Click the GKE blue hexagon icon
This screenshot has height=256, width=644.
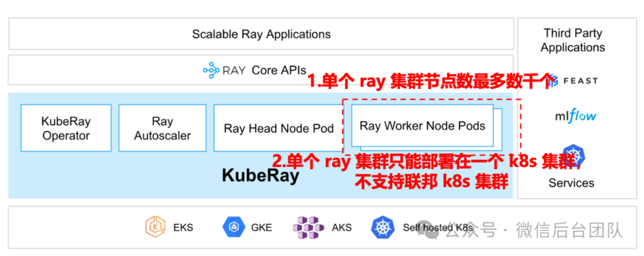click(x=234, y=227)
